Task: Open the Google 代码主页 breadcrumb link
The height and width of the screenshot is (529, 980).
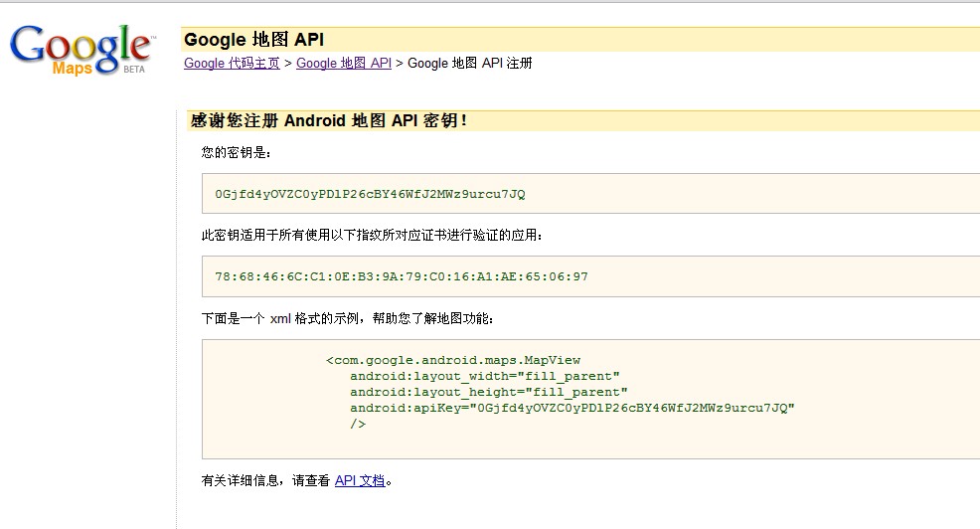Action: (x=232, y=64)
